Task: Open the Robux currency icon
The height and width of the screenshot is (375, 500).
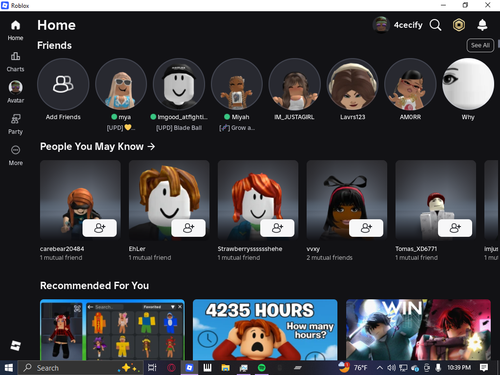Action: tap(459, 25)
